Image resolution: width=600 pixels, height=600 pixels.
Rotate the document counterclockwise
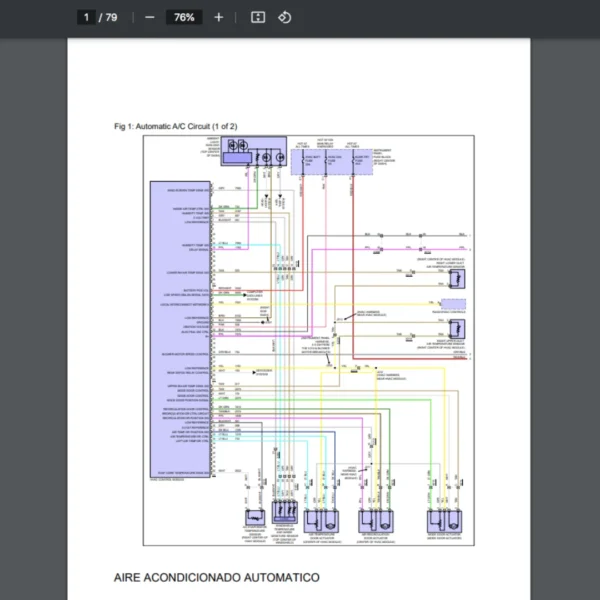(284, 17)
